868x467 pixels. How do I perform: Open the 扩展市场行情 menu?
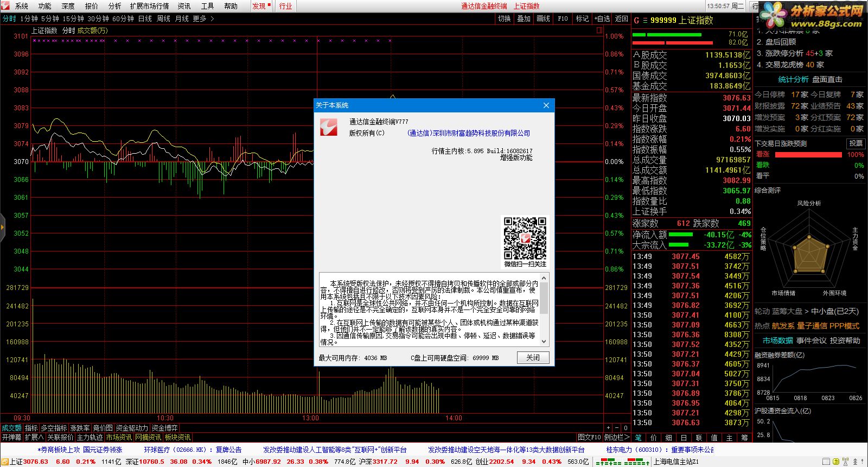coord(150,6)
